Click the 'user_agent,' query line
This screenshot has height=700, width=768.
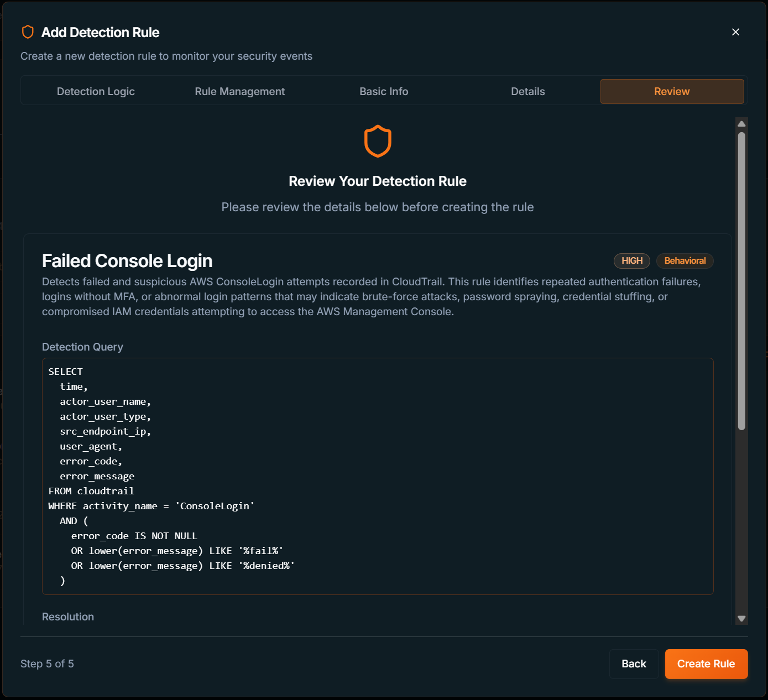pyautogui.click(x=91, y=446)
